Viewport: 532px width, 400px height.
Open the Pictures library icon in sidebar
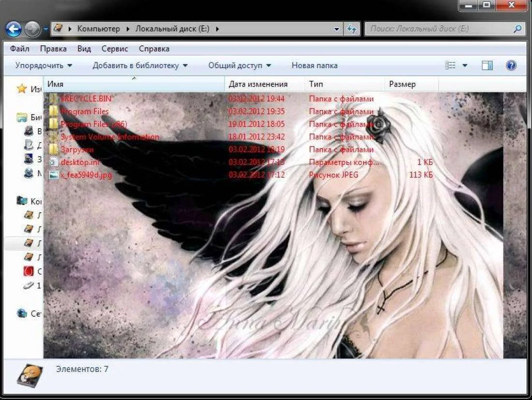(x=29, y=159)
